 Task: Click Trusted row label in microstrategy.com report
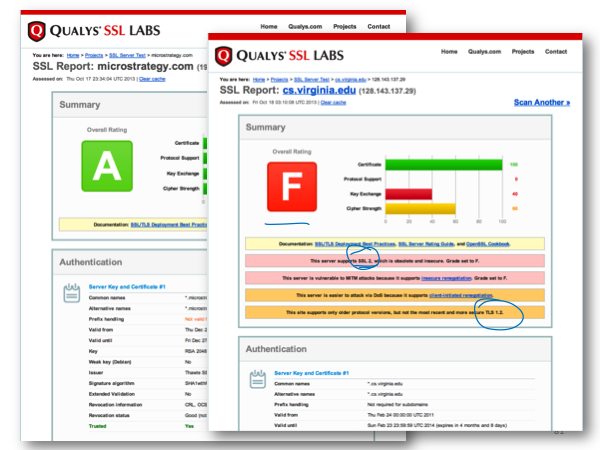click(x=98, y=426)
